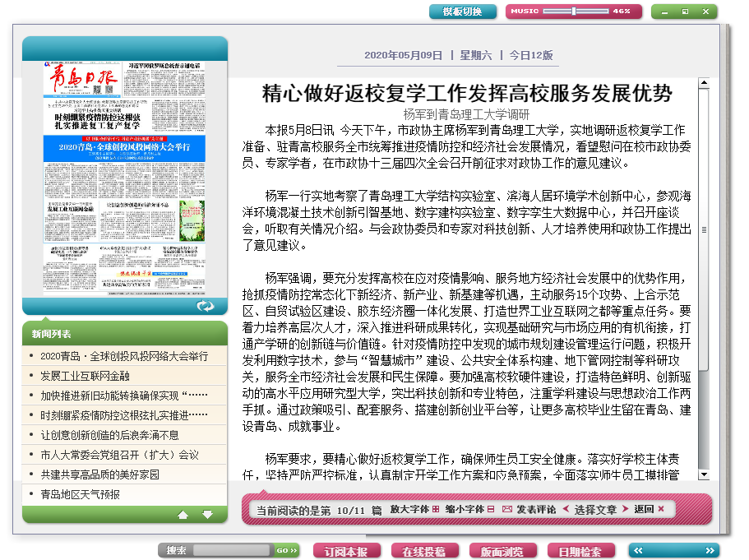The height and width of the screenshot is (560, 749).
Task: Click the search input field
Action: click(x=230, y=550)
